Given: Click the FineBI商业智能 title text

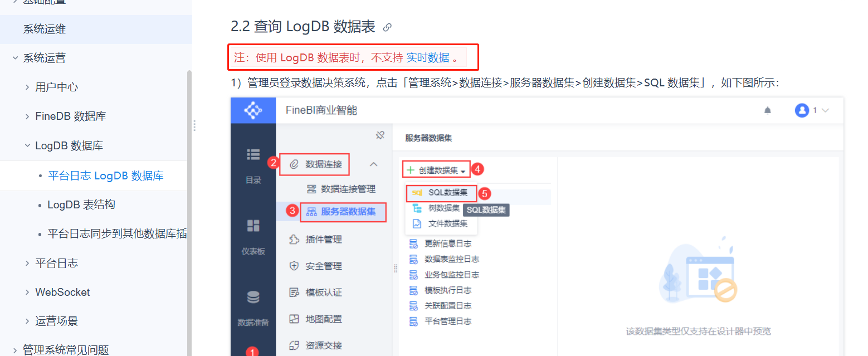Looking at the screenshot, I should coord(321,110).
